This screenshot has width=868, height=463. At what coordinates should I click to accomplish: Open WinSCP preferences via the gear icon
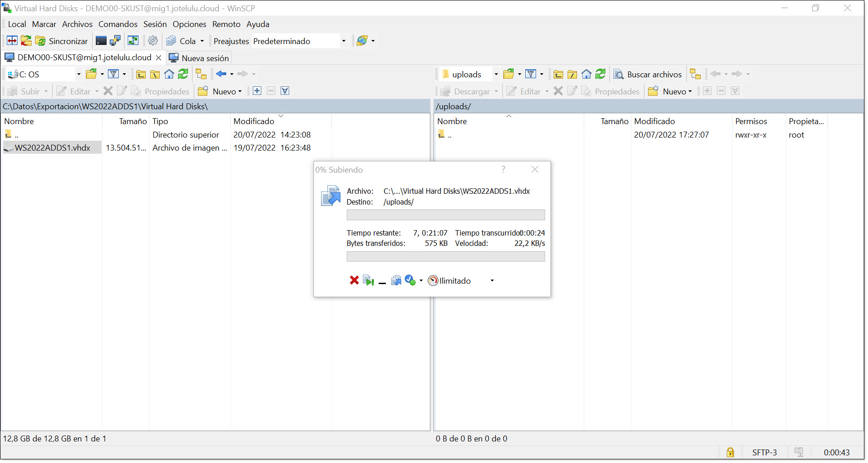(x=152, y=40)
